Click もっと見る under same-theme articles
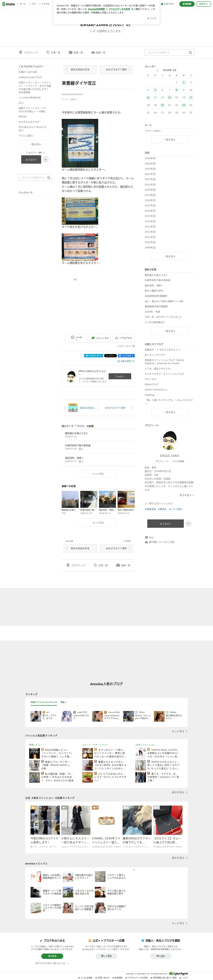This screenshot has height=980, width=213. click(98, 474)
